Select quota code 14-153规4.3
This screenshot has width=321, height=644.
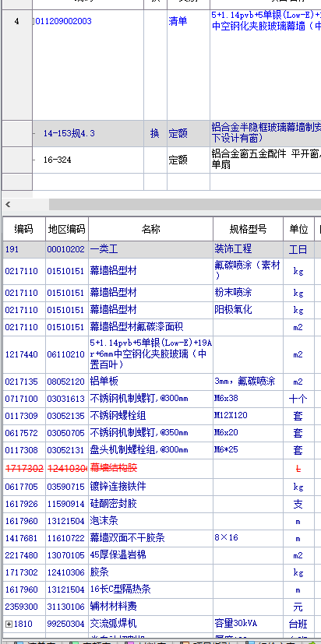point(69,133)
